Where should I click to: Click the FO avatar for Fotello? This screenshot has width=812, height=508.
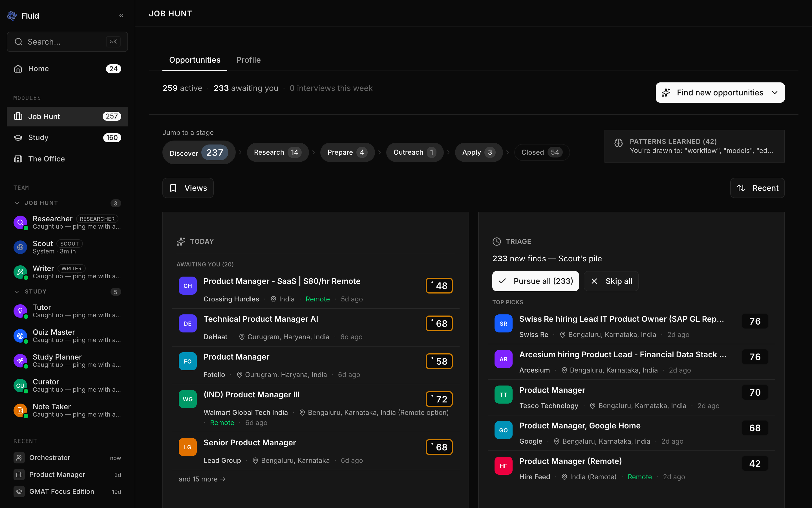tap(187, 361)
